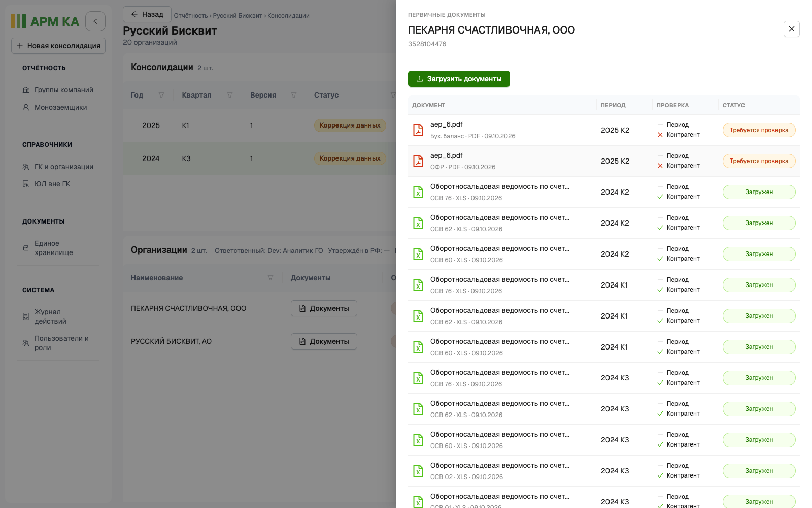The width and height of the screenshot is (812, 508).
Task: Click Требуется проверка status of second aep_6.pdf
Action: 759,161
